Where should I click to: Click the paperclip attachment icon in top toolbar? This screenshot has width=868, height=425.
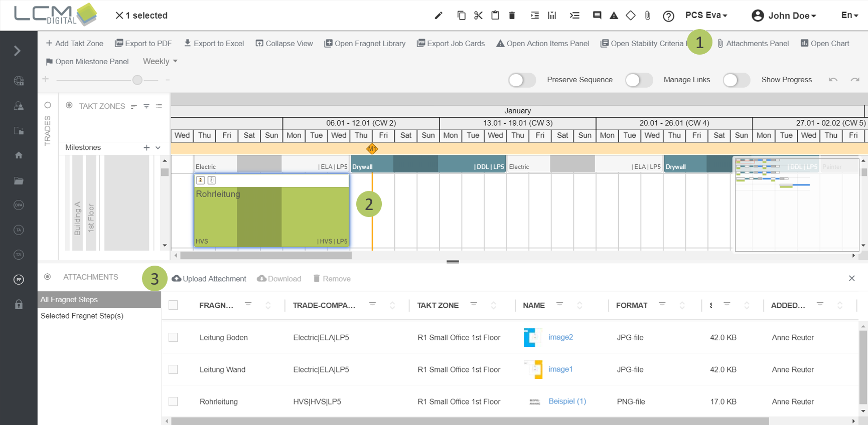tap(648, 16)
